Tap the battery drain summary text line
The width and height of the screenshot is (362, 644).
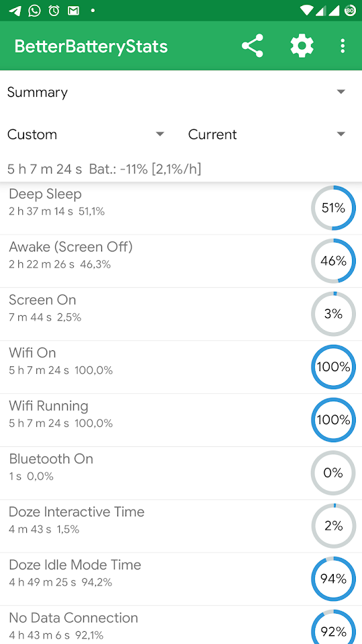tap(104, 169)
